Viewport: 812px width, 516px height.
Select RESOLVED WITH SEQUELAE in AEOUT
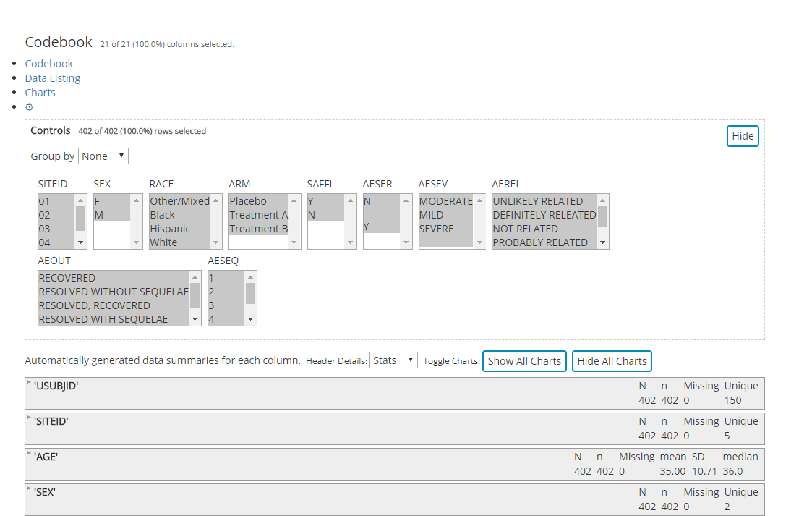pyautogui.click(x=114, y=318)
